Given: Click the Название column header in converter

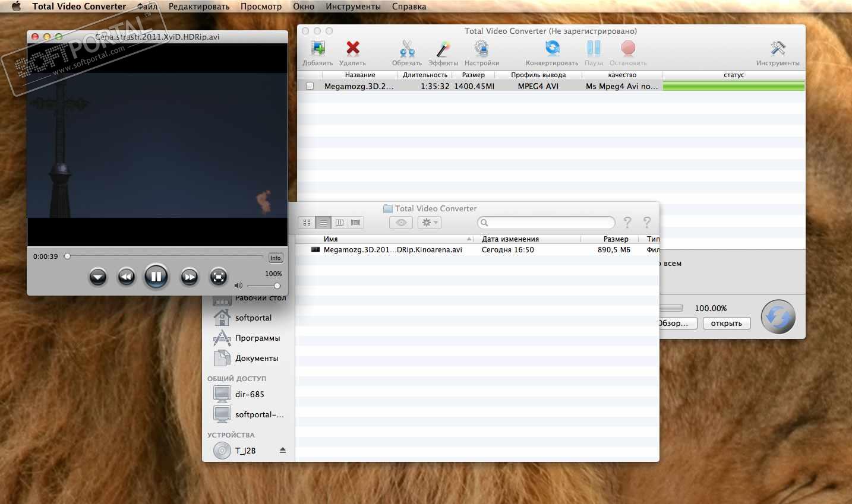Looking at the screenshot, I should coord(359,75).
